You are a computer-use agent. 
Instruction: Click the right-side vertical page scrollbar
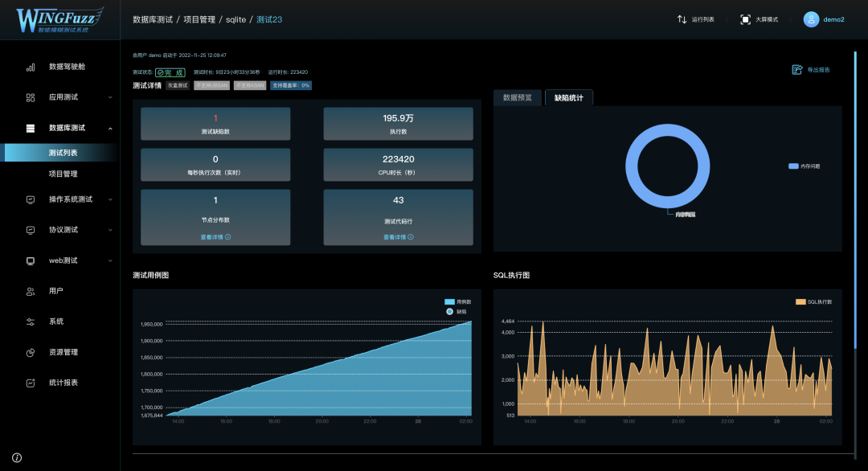tap(855, 200)
